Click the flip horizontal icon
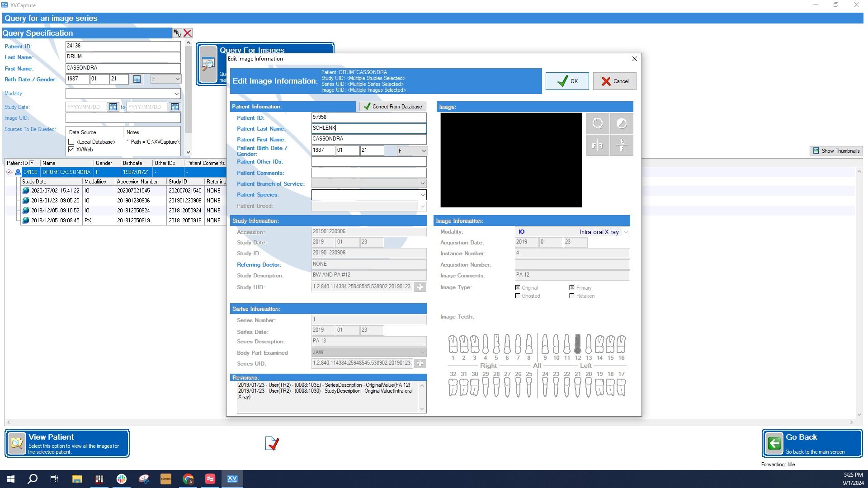 (x=597, y=145)
